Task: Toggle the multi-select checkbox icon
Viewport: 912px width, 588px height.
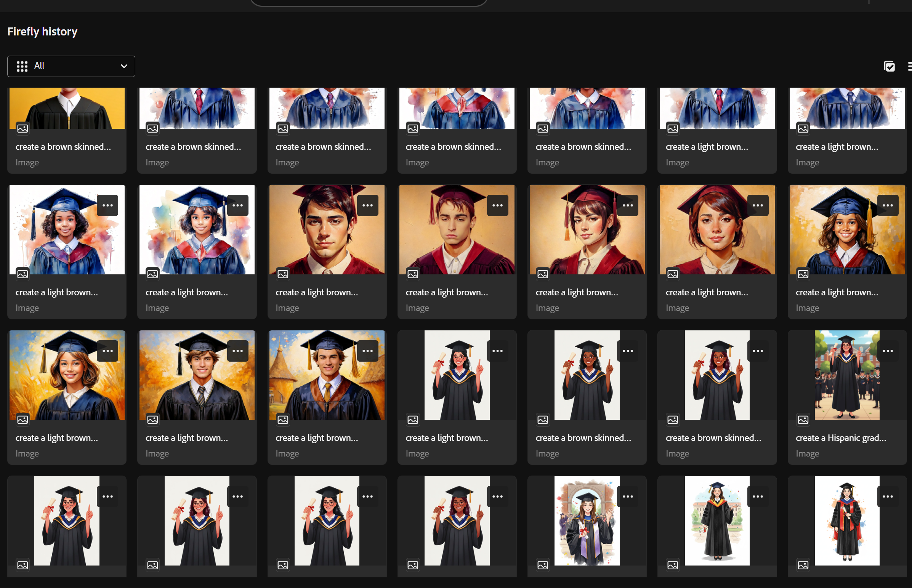Action: (x=889, y=66)
